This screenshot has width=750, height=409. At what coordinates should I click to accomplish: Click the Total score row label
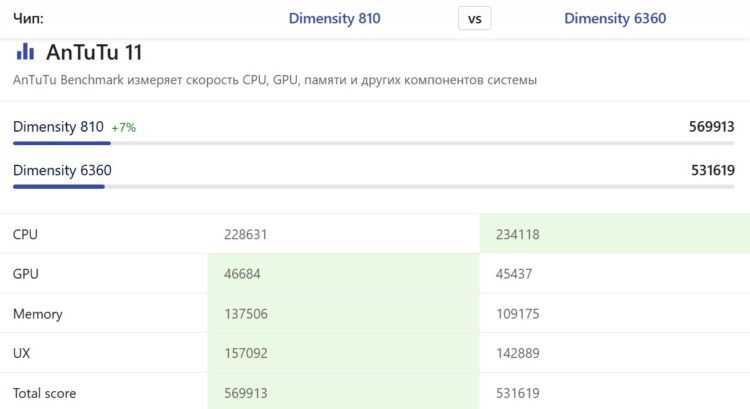44,393
